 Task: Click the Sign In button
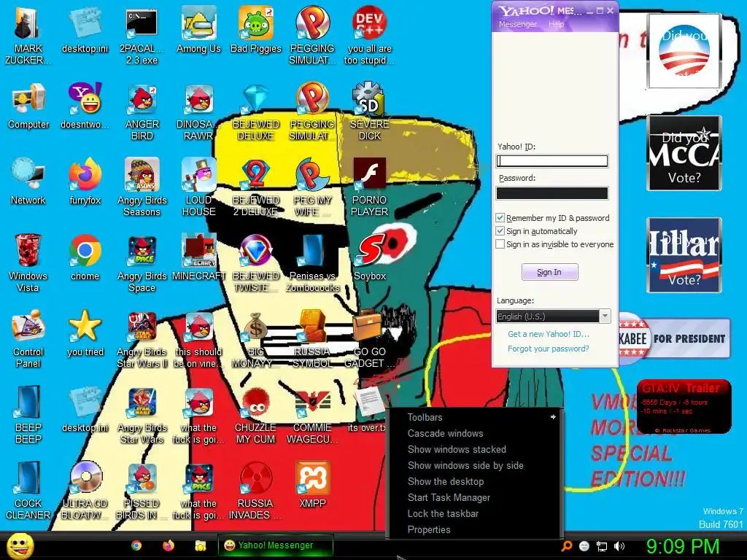(550, 272)
